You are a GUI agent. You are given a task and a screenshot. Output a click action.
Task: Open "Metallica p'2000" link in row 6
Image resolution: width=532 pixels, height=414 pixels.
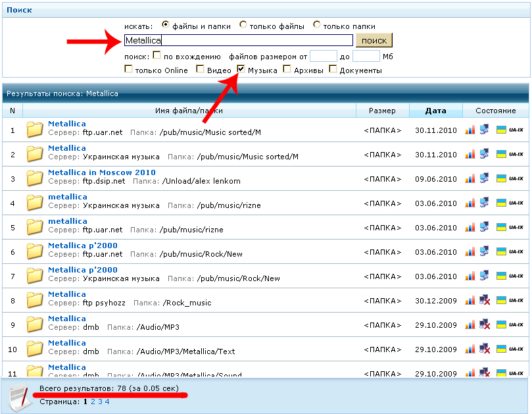(83, 246)
